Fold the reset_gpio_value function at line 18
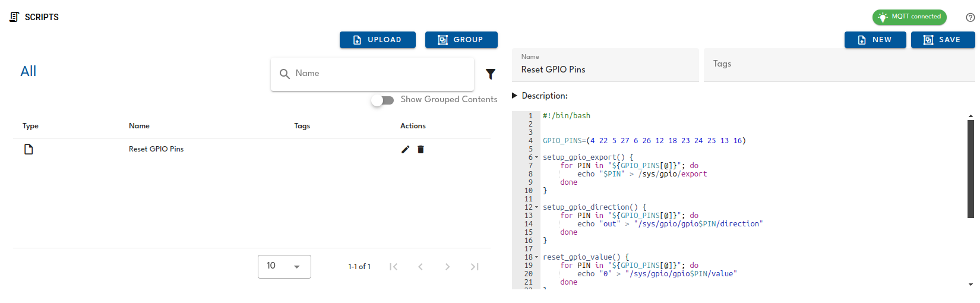 coord(537,257)
